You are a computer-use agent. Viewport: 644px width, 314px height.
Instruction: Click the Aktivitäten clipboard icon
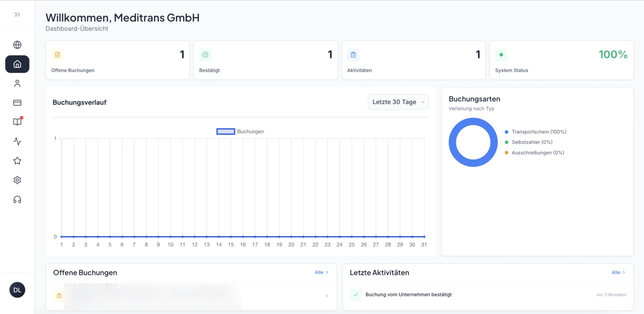(353, 55)
